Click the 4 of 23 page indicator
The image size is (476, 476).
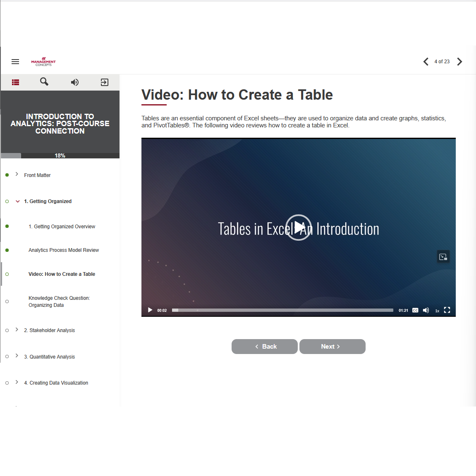point(442,62)
